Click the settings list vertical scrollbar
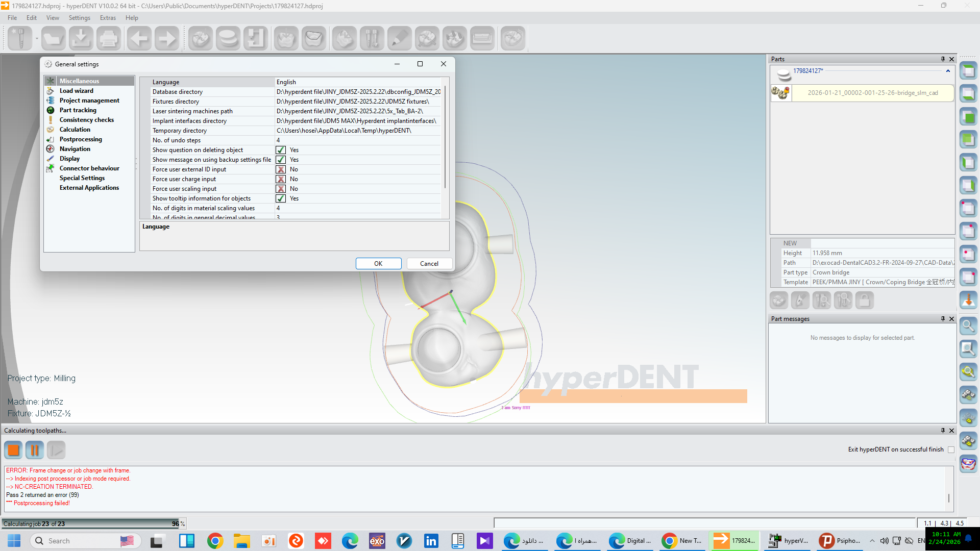The image size is (980, 551). pos(445,137)
